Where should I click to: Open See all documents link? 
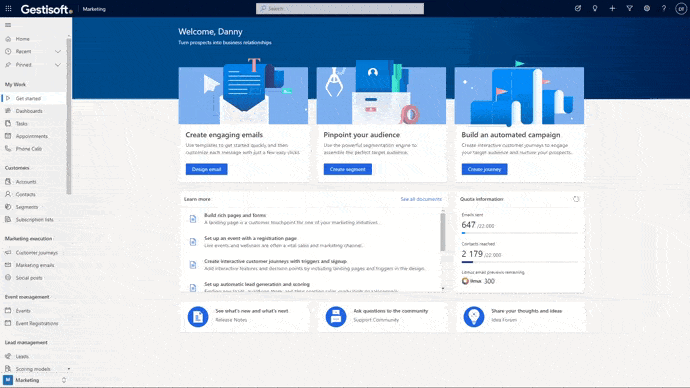(x=421, y=199)
